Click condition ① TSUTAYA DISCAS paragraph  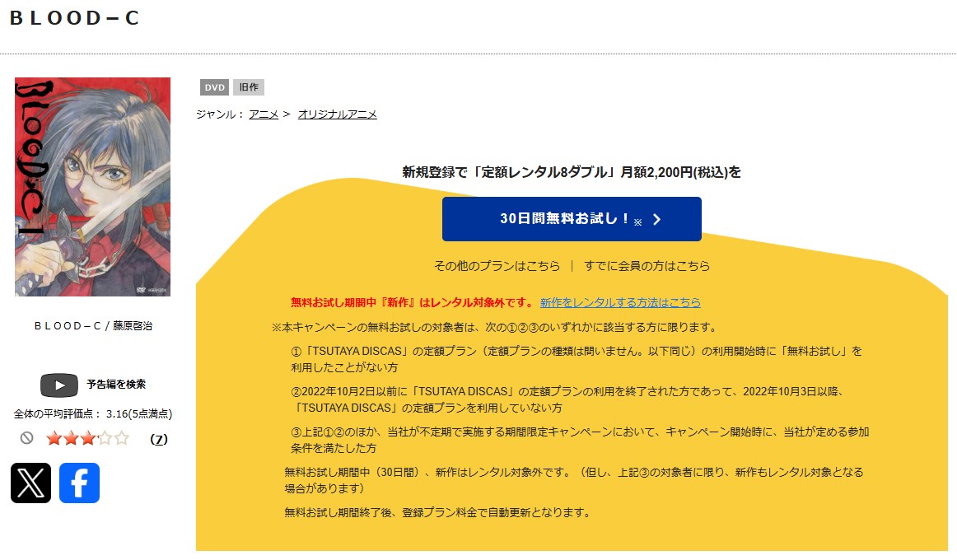pyautogui.click(x=577, y=359)
